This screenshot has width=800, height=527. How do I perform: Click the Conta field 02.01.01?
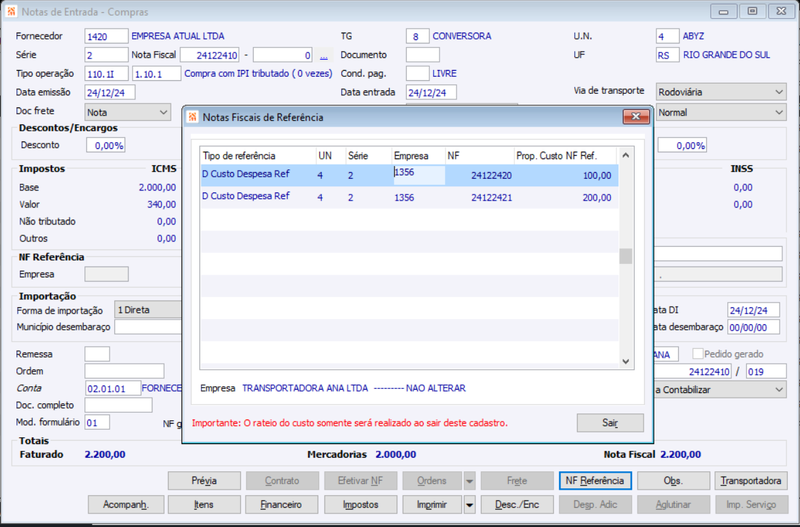pos(113,388)
